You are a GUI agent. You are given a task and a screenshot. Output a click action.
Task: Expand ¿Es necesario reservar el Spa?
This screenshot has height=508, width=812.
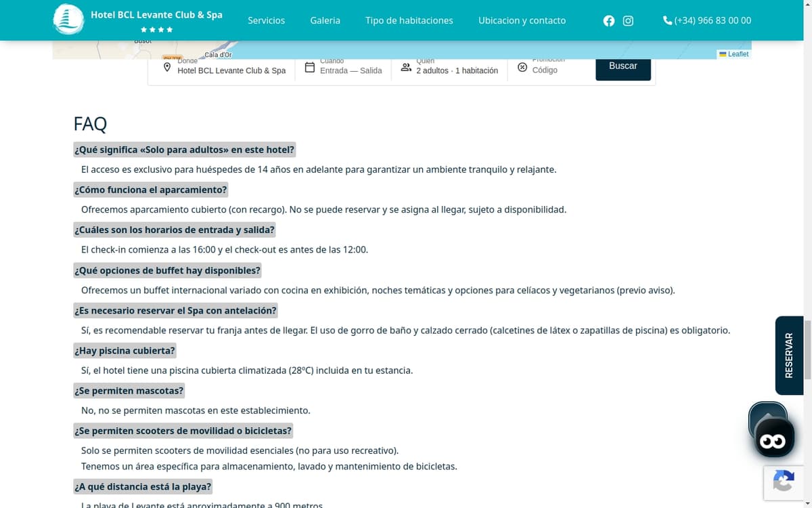[175, 310]
